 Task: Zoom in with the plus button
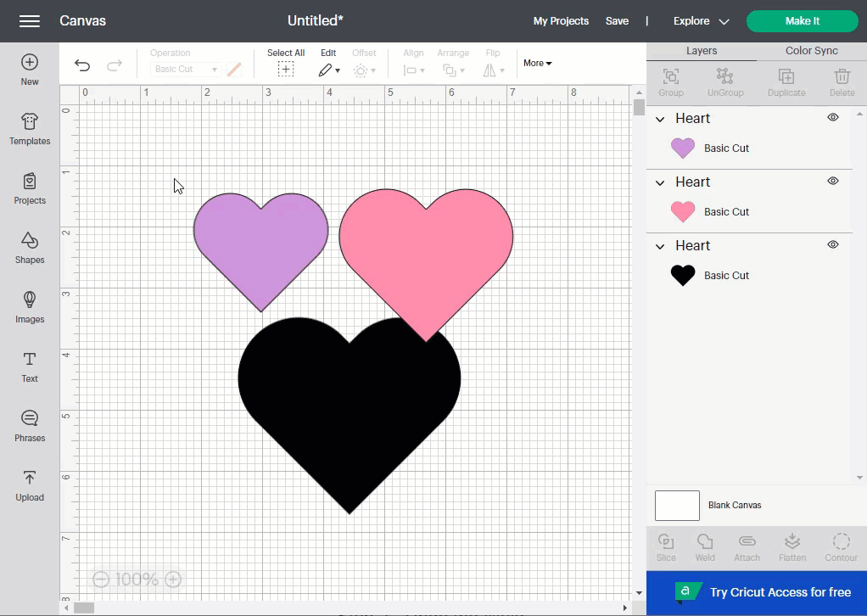coord(173,580)
